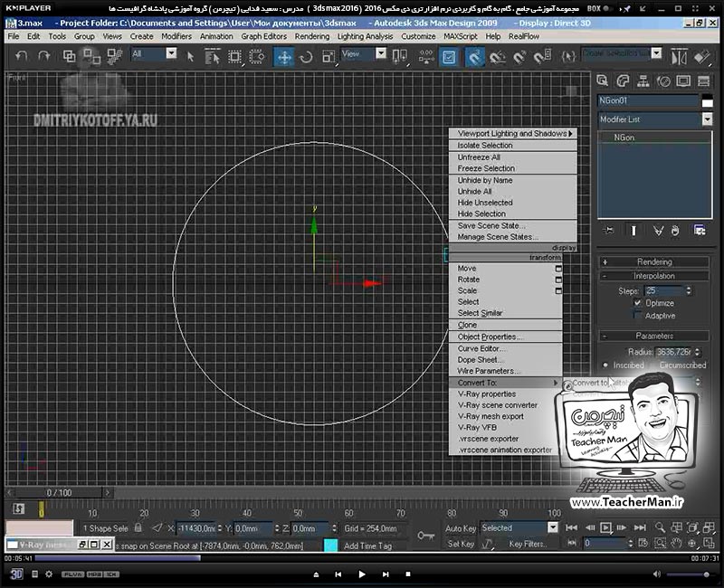724x588 pixels.
Task: Collapse the Interpolation rollout
Action: point(654,276)
